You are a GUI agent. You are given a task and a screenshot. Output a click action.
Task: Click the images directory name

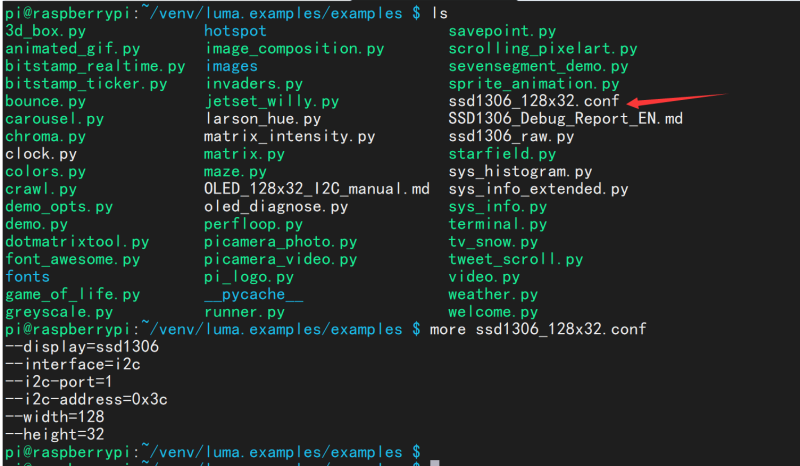pyautogui.click(x=231, y=66)
